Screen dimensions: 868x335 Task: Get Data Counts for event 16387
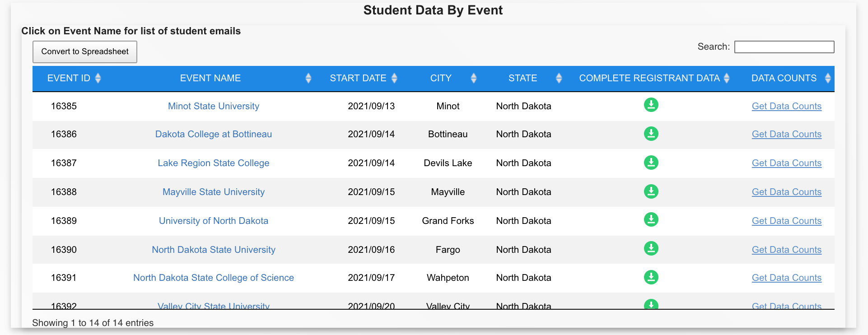pos(787,163)
